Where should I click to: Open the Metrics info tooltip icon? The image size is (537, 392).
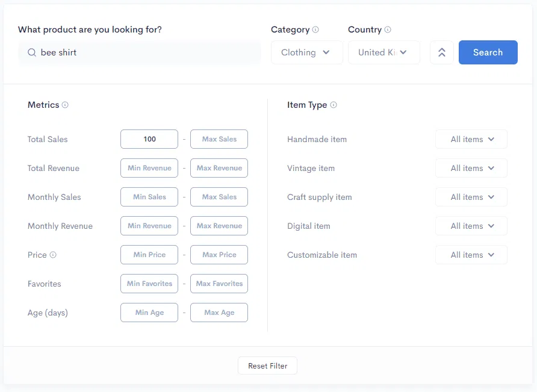(x=65, y=105)
